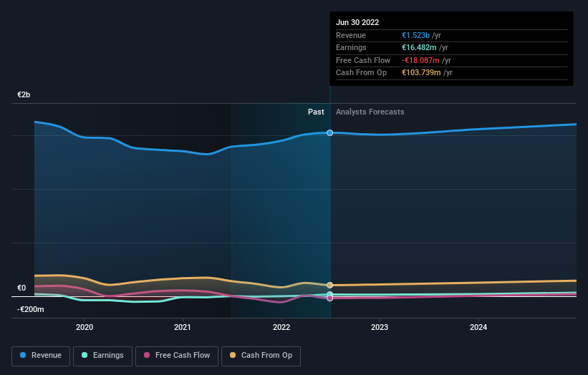Toggle the Revenue legend series
Viewport: 588px width, 375px height.
click(41, 356)
